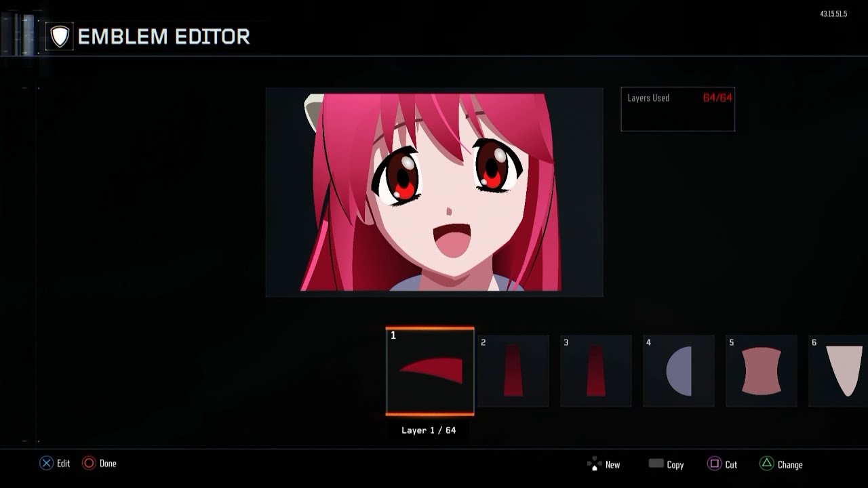Click the triangle button Change icon
Image resolution: width=868 pixels, height=488 pixels.
tap(766, 464)
